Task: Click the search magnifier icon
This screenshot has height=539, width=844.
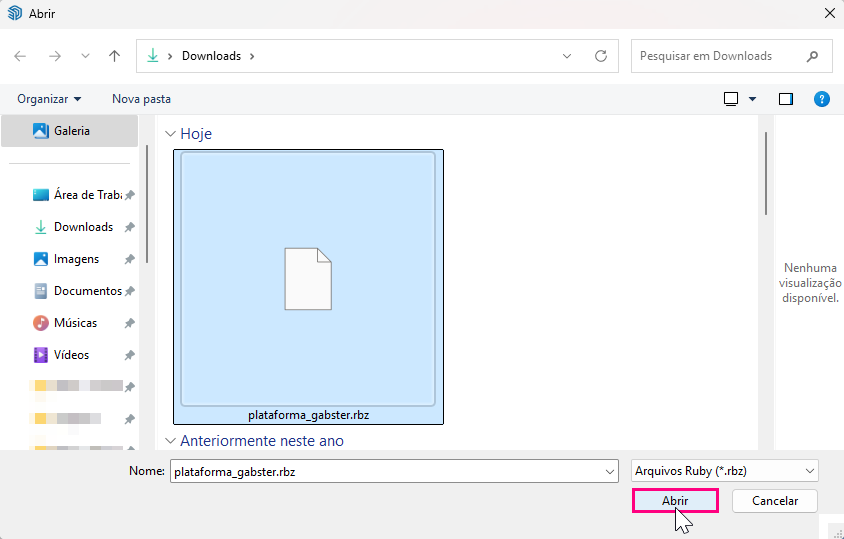Action: (812, 56)
